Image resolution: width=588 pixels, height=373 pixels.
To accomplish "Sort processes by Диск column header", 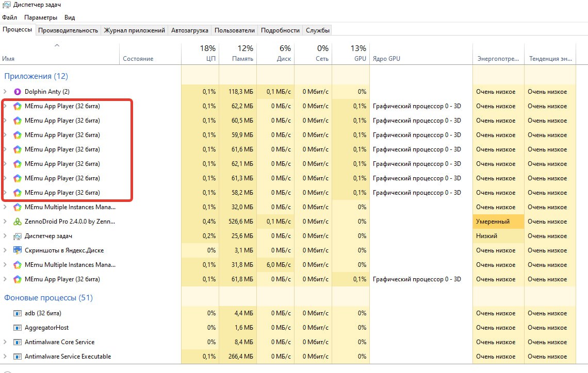I will 275,54.
